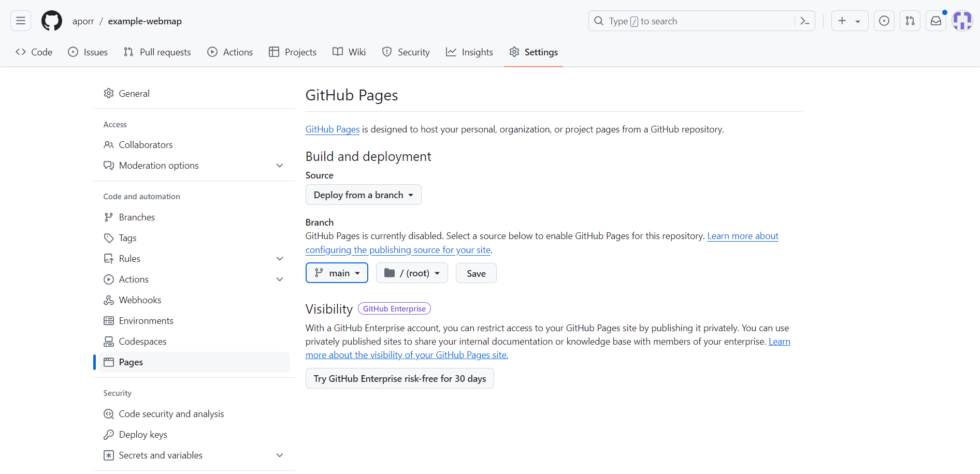Click the branch icon beside Branches
Image resolution: width=980 pixels, height=474 pixels.
point(109,217)
